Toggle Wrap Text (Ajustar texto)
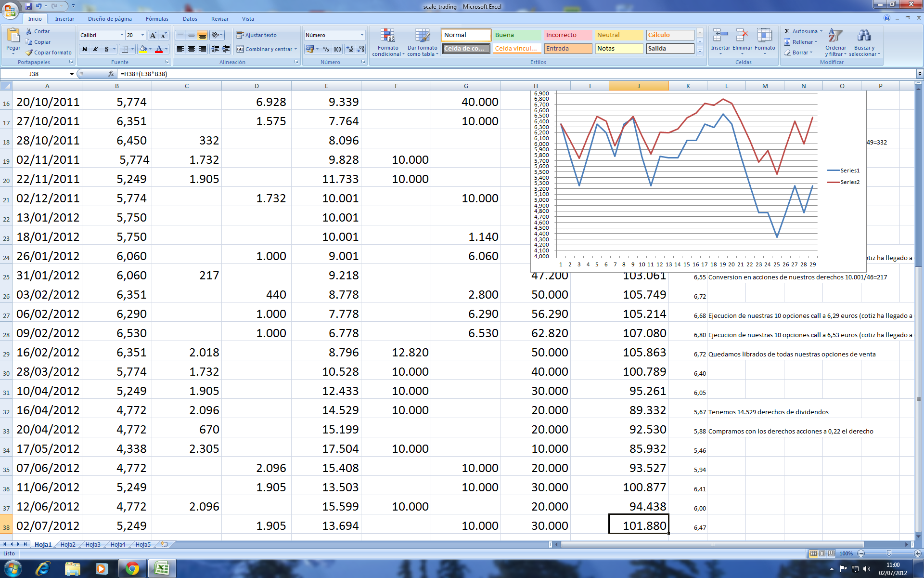Viewport: 924px width, 578px height. 257,35
